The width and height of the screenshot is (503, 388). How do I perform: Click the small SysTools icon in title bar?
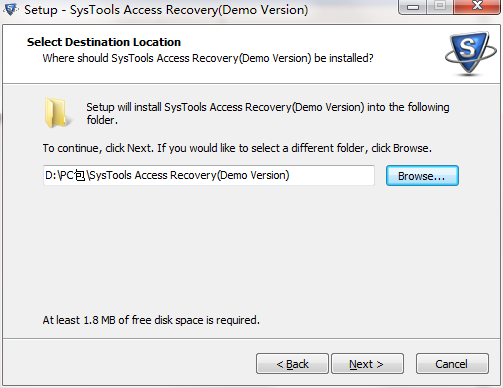(x=11, y=10)
